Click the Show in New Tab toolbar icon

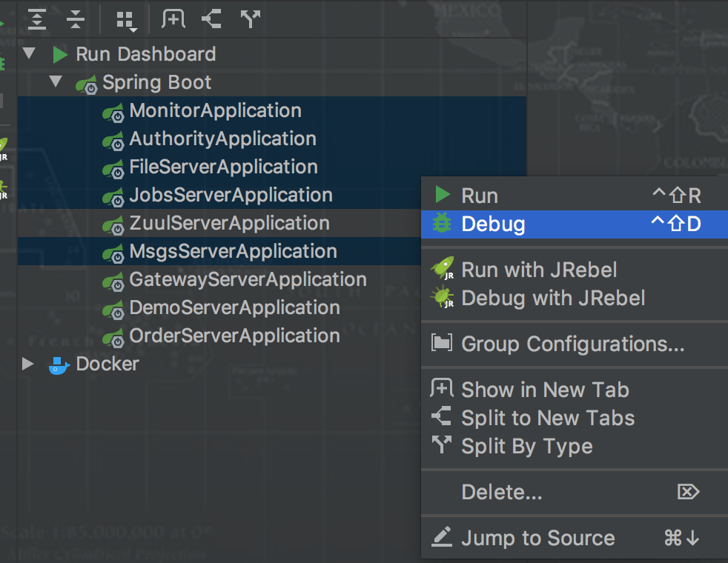point(173,19)
